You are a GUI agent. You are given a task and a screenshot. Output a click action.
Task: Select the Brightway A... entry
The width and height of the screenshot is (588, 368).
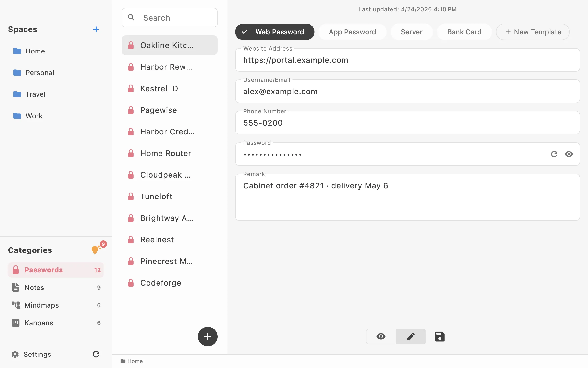(x=170, y=218)
